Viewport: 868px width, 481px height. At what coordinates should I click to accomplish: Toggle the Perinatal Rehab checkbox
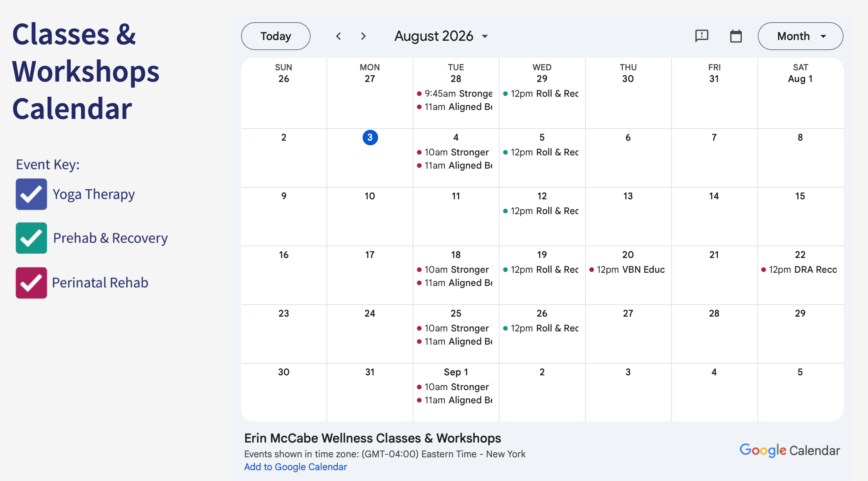(31, 283)
